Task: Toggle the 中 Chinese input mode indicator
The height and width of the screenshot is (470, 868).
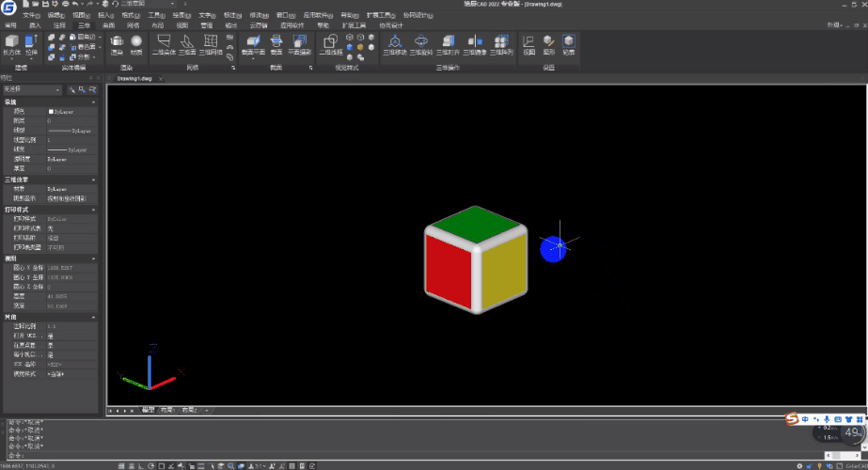Action: (x=805, y=419)
